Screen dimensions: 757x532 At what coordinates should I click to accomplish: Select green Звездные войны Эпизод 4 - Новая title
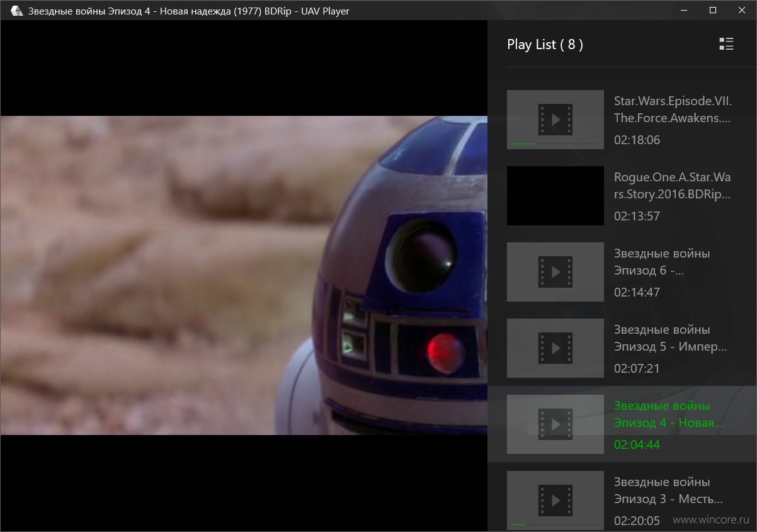point(669,414)
